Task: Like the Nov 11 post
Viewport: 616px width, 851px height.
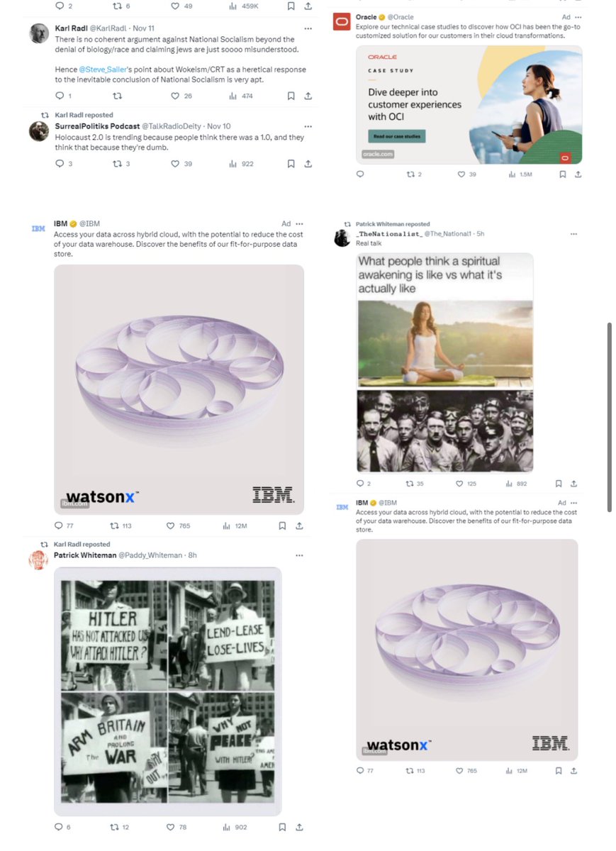Action: tap(175, 96)
